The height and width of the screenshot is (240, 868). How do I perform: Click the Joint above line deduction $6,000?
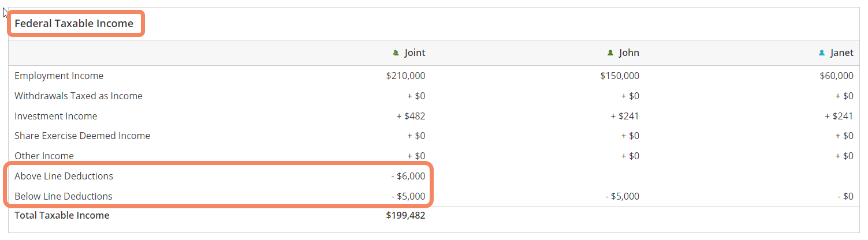[408, 176]
